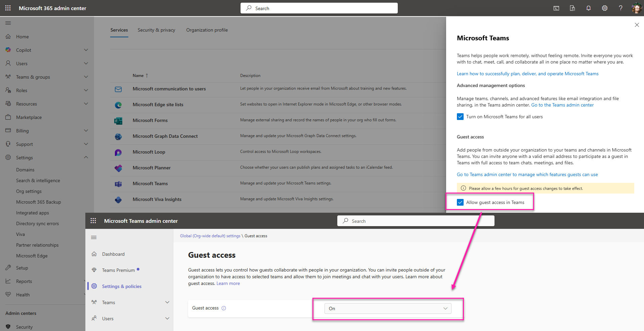
Task: Click the Microsoft Planner row icon
Action: (x=118, y=168)
